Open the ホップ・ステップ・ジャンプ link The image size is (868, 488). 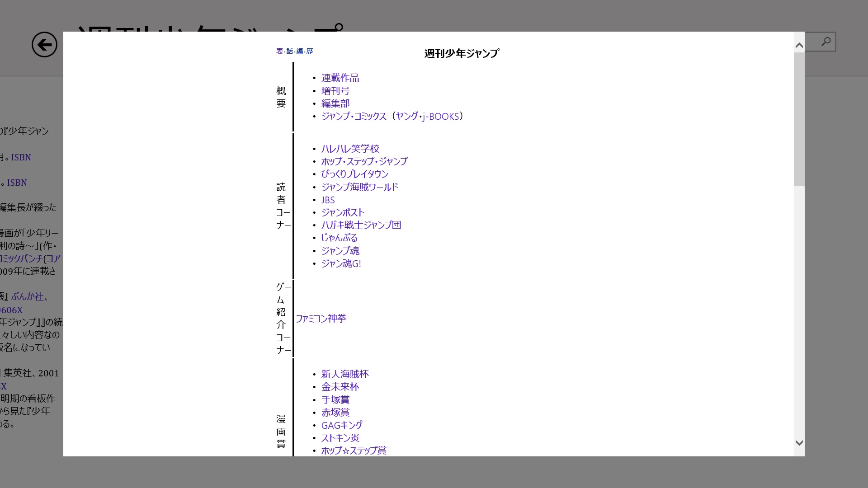click(x=364, y=161)
